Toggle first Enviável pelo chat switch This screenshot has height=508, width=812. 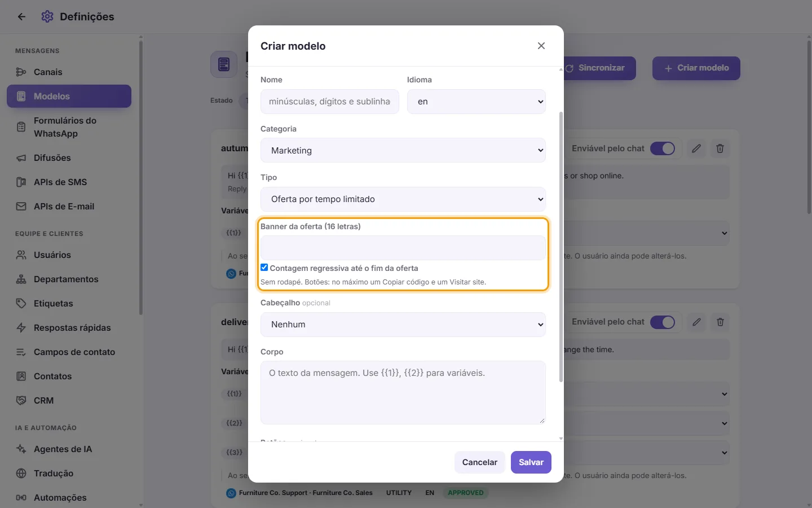click(x=663, y=148)
